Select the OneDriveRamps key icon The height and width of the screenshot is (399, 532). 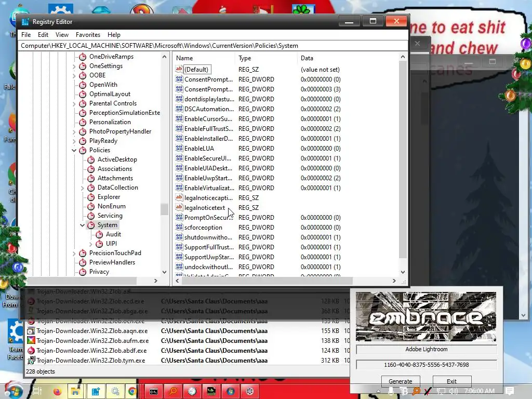coord(83,57)
